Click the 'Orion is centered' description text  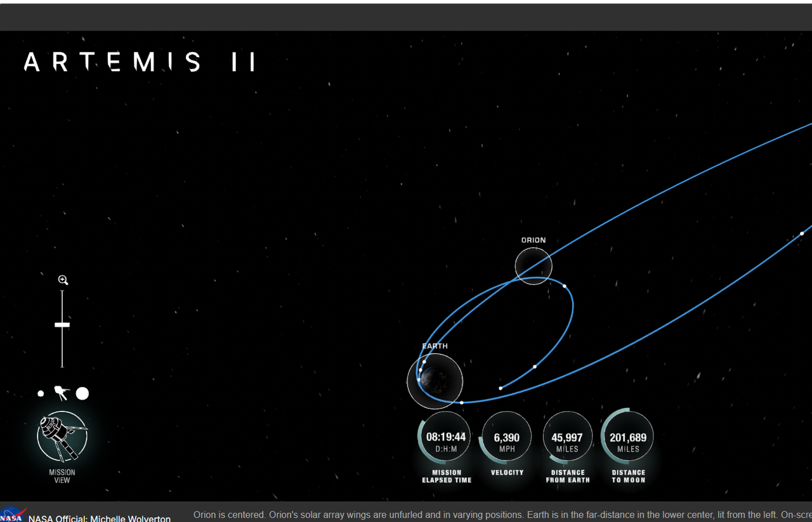tap(502, 515)
